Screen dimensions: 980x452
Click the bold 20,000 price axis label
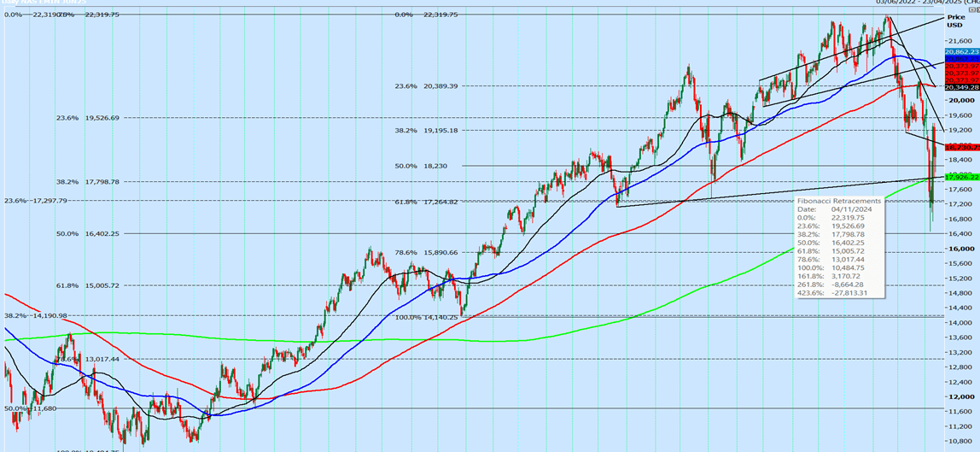point(960,100)
